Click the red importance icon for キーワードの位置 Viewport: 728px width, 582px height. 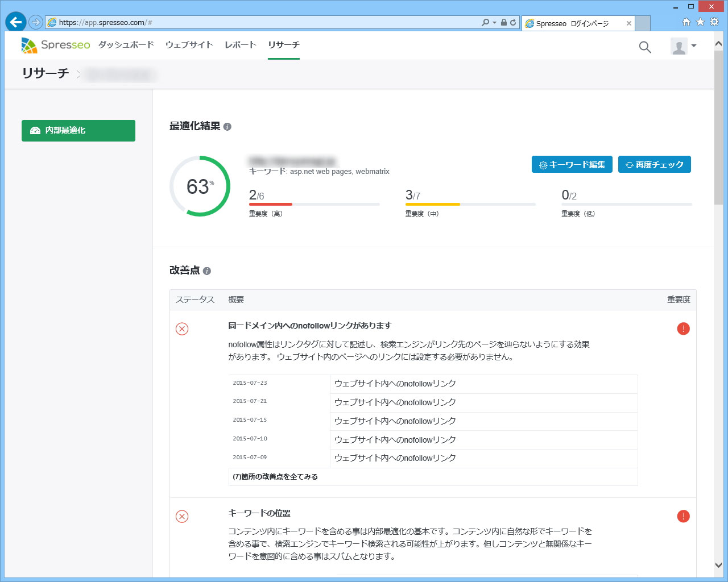pos(683,516)
